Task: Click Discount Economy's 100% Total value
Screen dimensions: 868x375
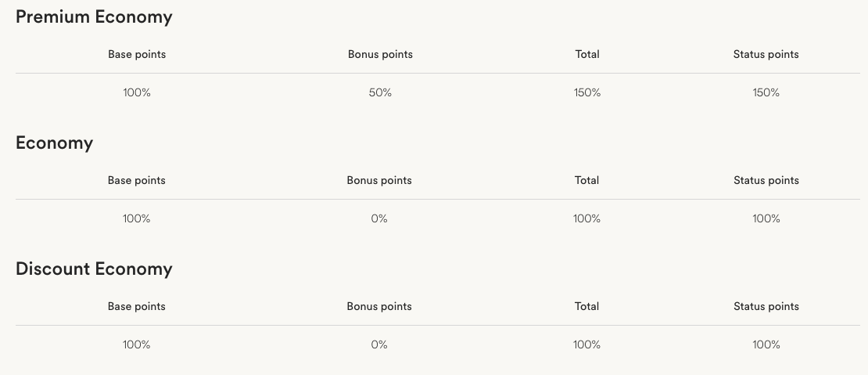Action: (586, 345)
